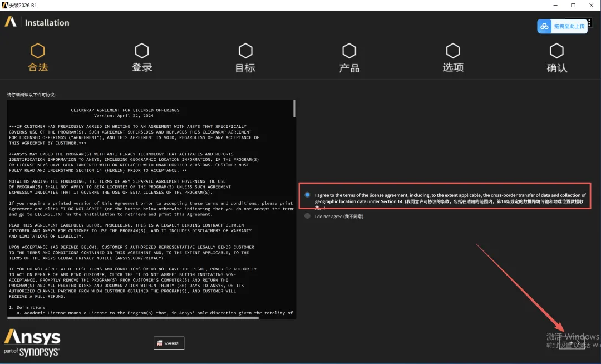Open the 安装帮助 install help button
This screenshot has width=601, height=364.
(169, 343)
